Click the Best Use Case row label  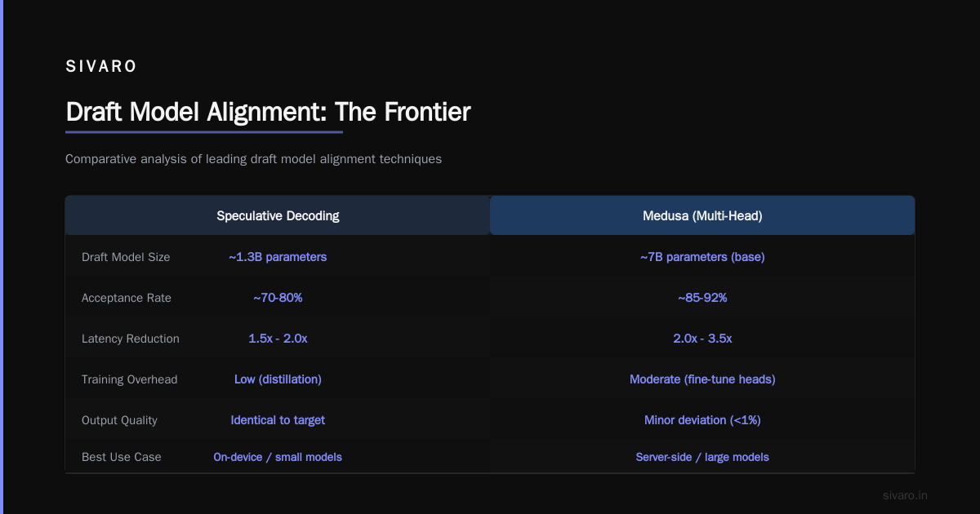point(122,457)
